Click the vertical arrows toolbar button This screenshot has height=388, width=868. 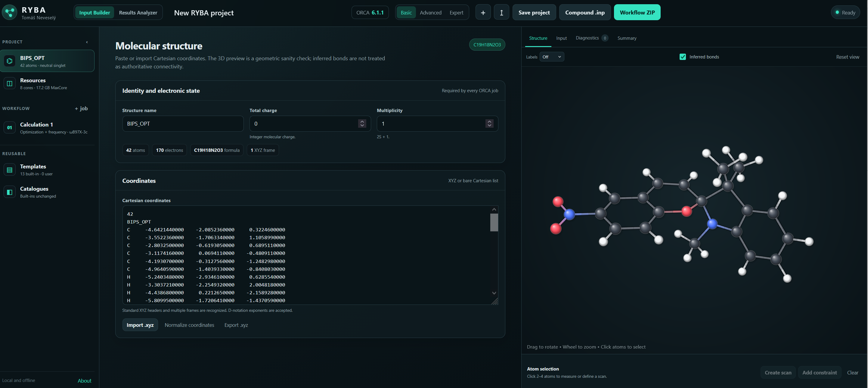[x=501, y=12]
